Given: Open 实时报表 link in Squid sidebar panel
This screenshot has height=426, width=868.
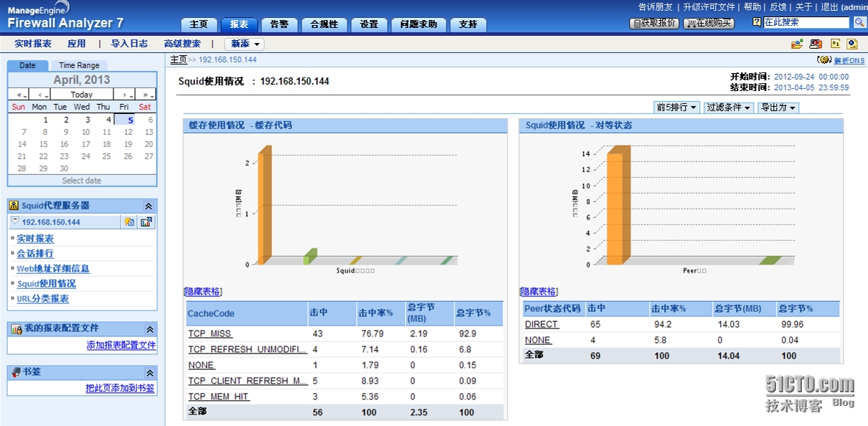Looking at the screenshot, I should (35, 239).
